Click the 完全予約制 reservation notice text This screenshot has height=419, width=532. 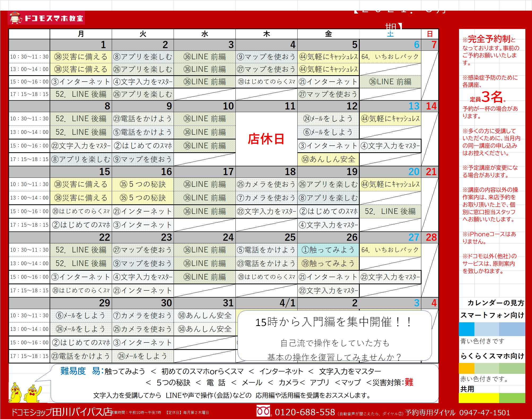click(489, 39)
